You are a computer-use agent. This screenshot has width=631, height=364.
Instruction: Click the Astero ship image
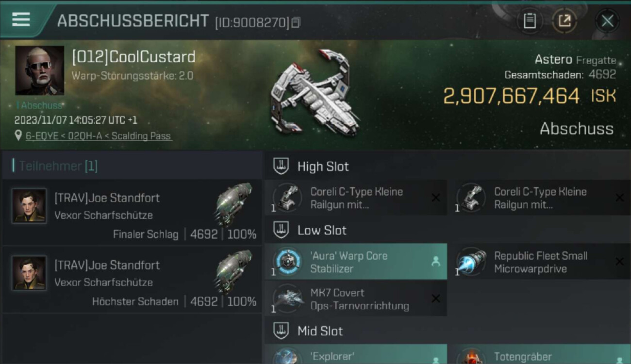(x=315, y=92)
